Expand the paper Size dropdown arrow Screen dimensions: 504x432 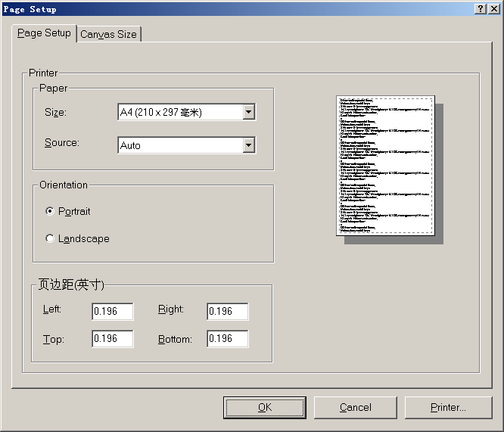pyautogui.click(x=248, y=112)
